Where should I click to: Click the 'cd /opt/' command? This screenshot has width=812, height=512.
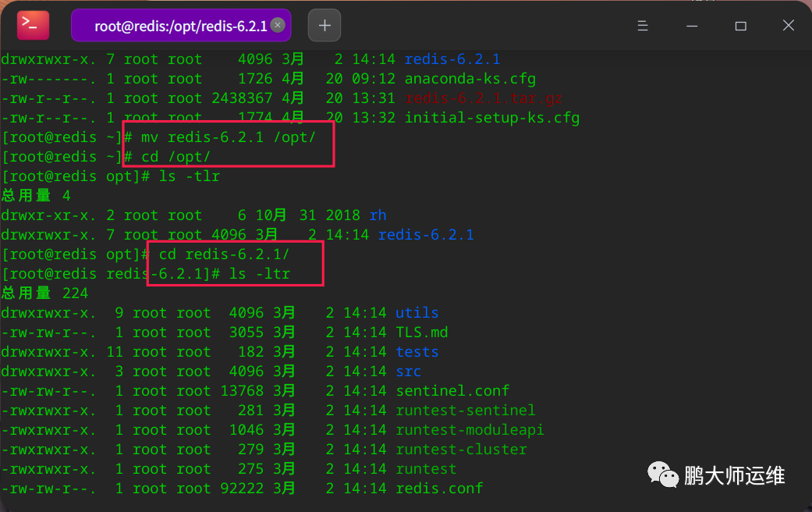click(x=176, y=157)
